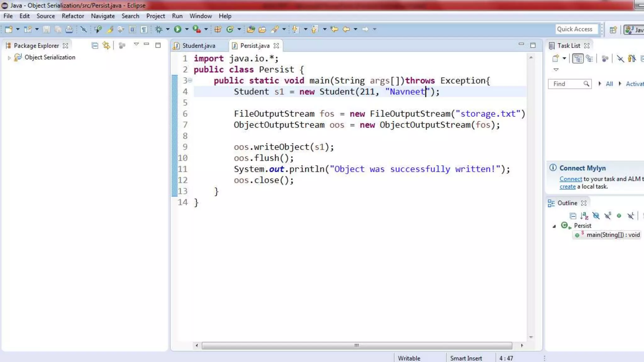Open the Refactor menu
Image resolution: width=644 pixels, height=362 pixels.
tap(73, 16)
